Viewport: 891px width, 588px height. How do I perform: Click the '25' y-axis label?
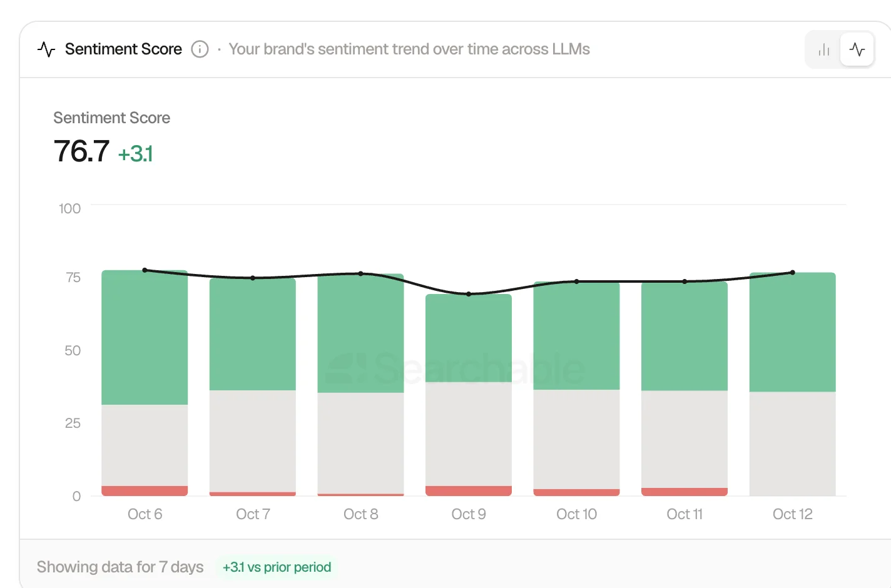click(x=73, y=423)
